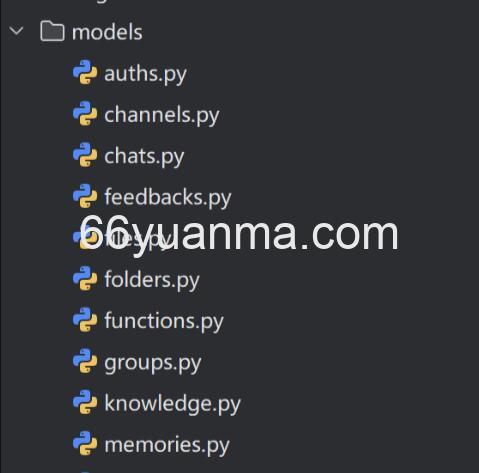This screenshot has width=479, height=473.
Task: Click Python icon beside groups.py
Action: click(x=85, y=361)
